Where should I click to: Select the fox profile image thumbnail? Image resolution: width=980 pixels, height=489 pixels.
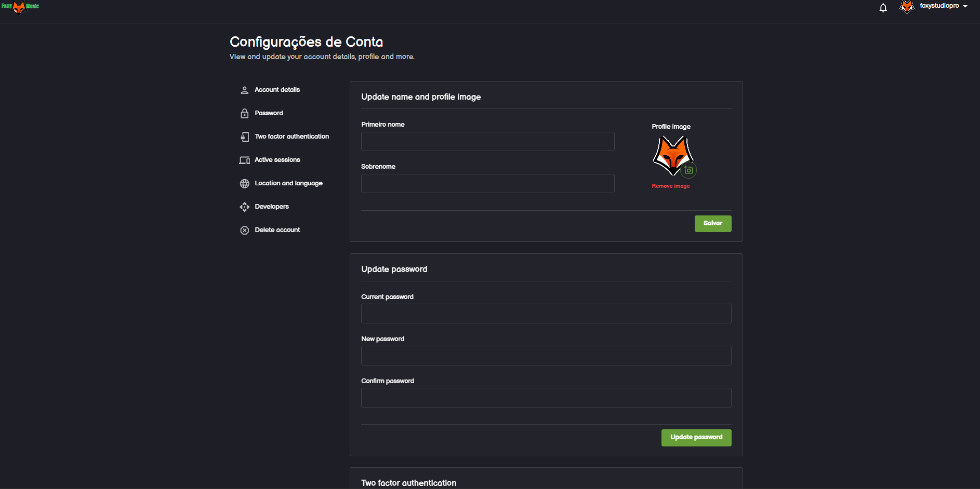click(671, 154)
